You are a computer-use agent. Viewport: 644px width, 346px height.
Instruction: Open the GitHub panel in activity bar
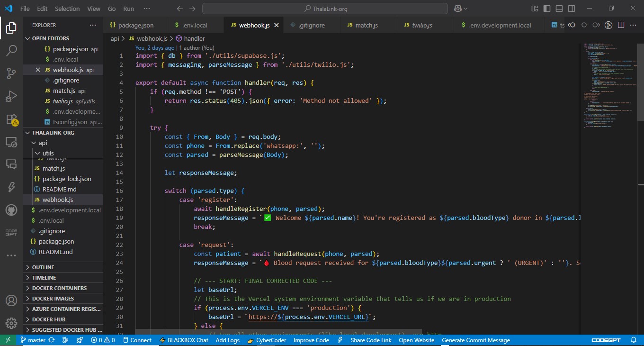point(11,209)
